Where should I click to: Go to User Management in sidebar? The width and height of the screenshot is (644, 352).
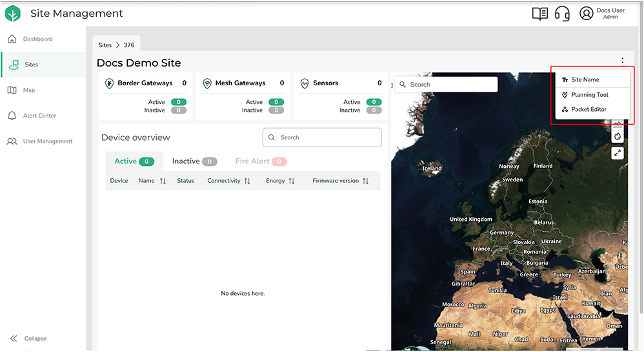click(x=47, y=141)
